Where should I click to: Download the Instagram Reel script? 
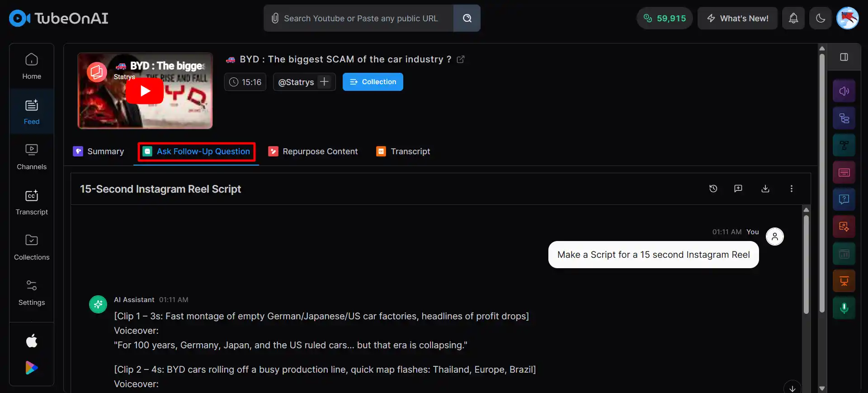click(x=765, y=189)
